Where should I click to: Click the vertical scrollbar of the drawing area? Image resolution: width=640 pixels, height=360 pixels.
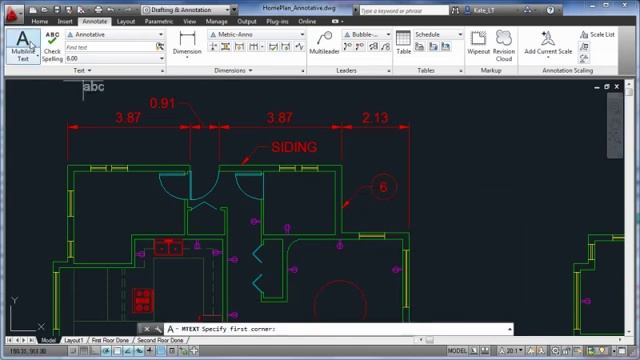[x=629, y=208]
